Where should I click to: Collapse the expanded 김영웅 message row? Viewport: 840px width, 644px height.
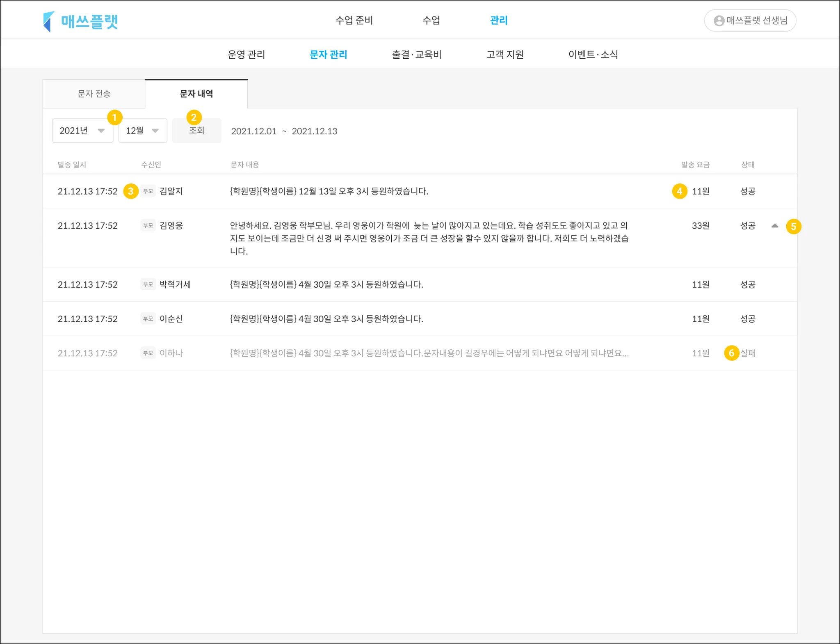(774, 226)
